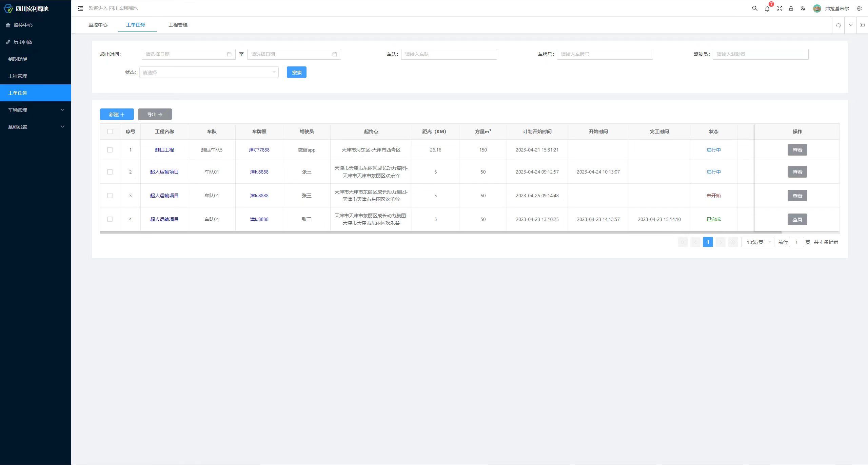Click the 车队 input field
868x465 pixels.
pos(449,54)
